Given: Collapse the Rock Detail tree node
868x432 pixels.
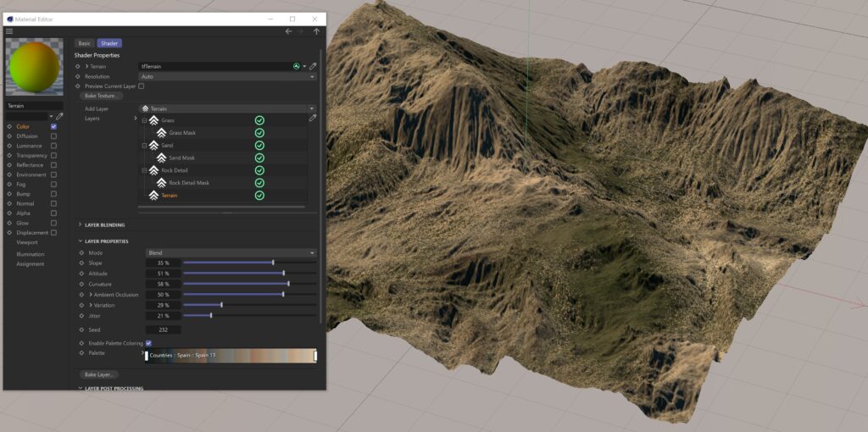Looking at the screenshot, I should click(x=144, y=170).
